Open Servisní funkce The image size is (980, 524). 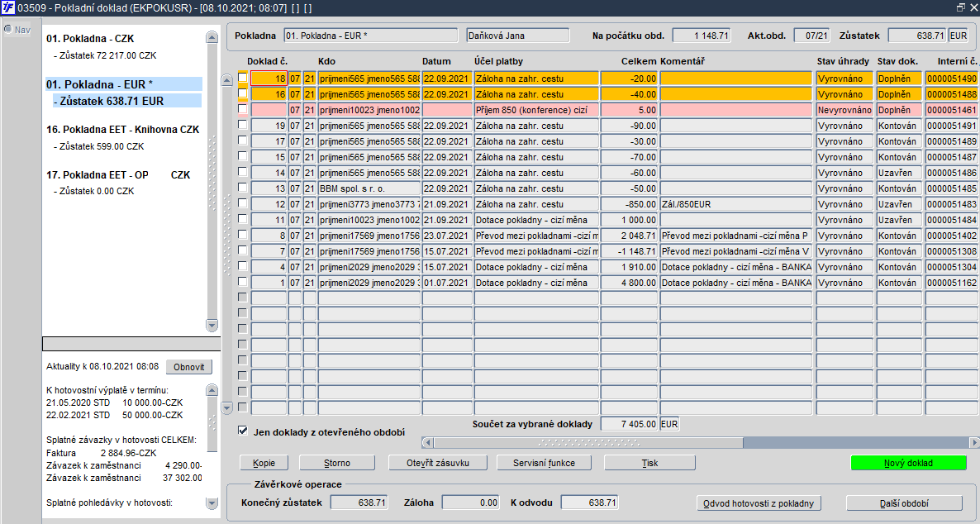[x=544, y=463]
